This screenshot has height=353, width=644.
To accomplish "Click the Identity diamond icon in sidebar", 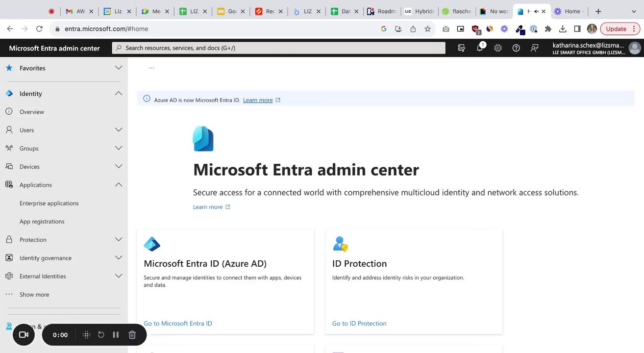I will pyautogui.click(x=9, y=94).
